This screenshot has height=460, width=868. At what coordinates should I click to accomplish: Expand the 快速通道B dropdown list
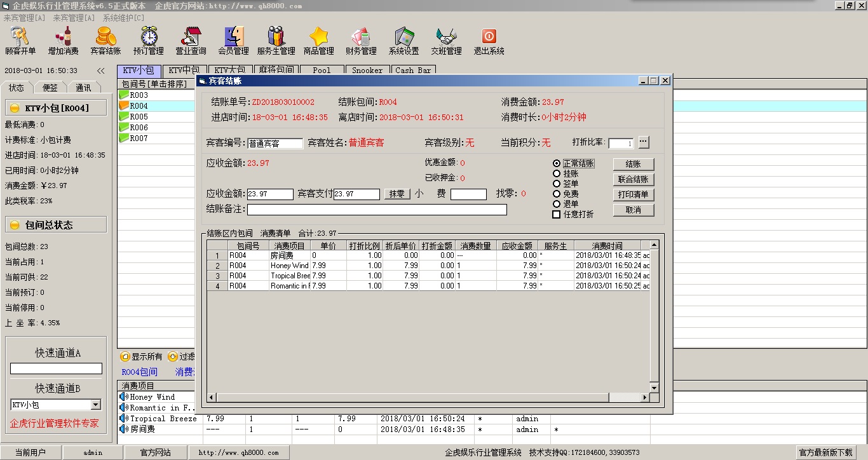[x=95, y=405]
